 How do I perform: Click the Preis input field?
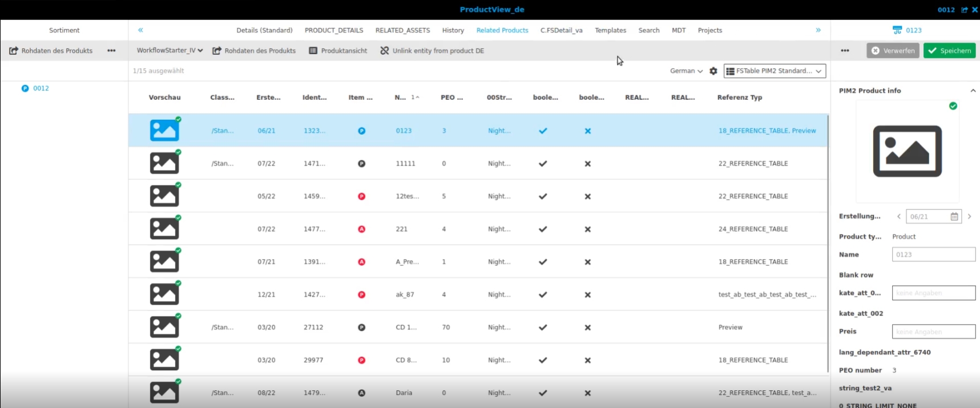933,332
